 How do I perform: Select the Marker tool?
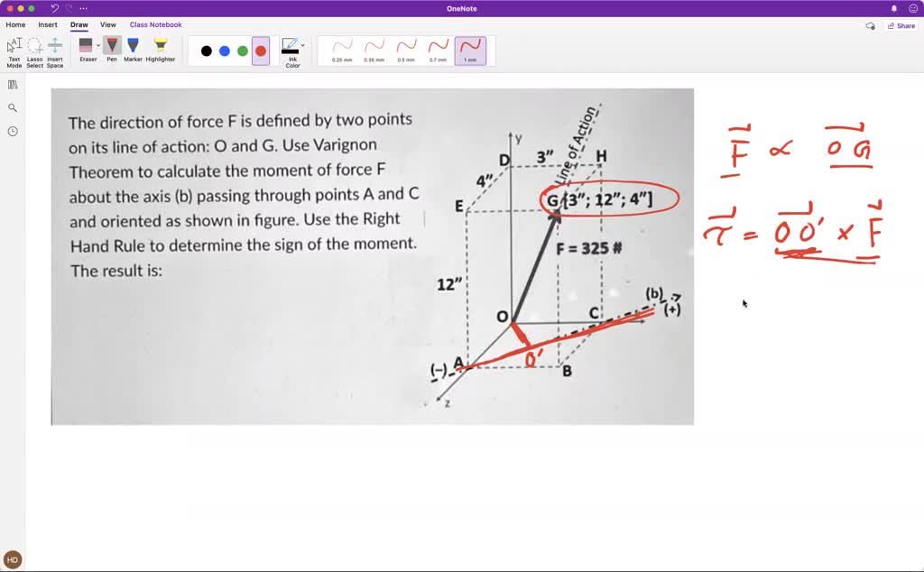133,45
